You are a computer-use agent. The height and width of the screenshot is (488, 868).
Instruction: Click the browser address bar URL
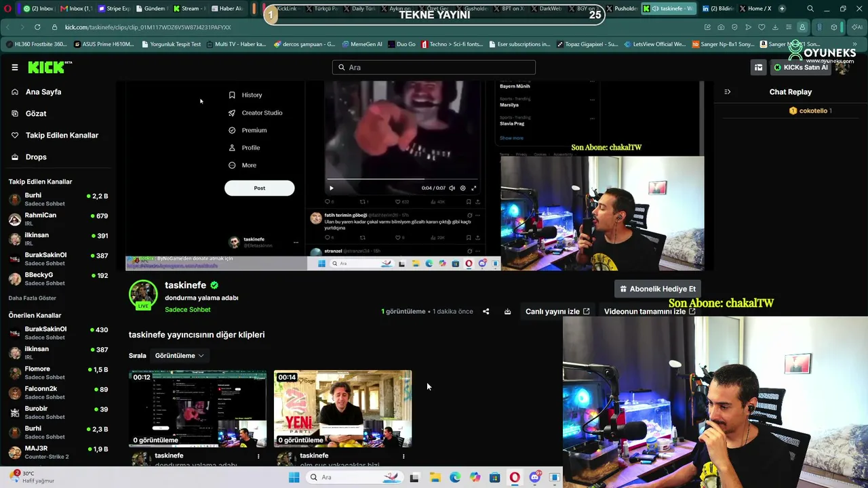148,27
